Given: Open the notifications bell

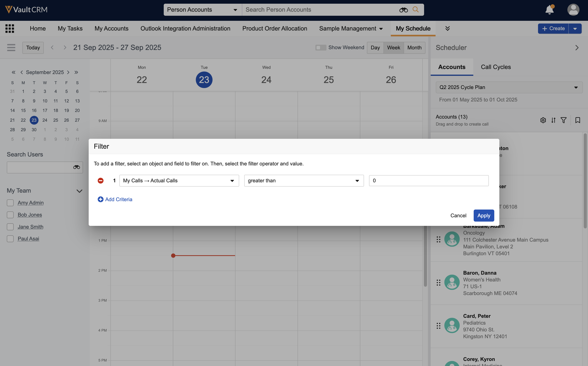Looking at the screenshot, I should pos(549,10).
